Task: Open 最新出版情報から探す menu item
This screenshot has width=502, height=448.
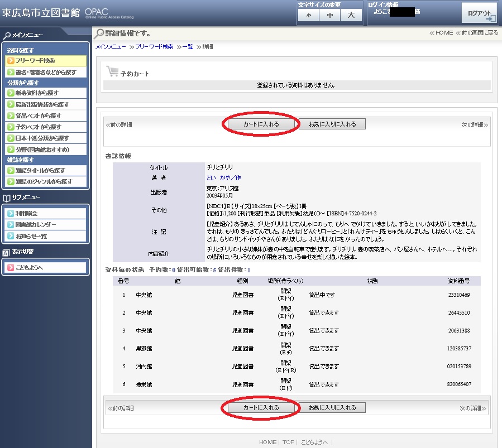Action: [x=46, y=104]
